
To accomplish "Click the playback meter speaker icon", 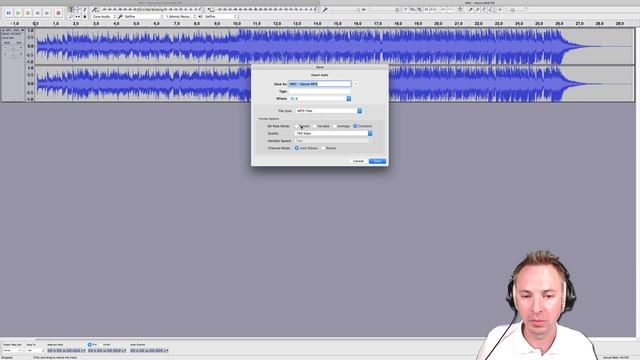I will (211, 9).
